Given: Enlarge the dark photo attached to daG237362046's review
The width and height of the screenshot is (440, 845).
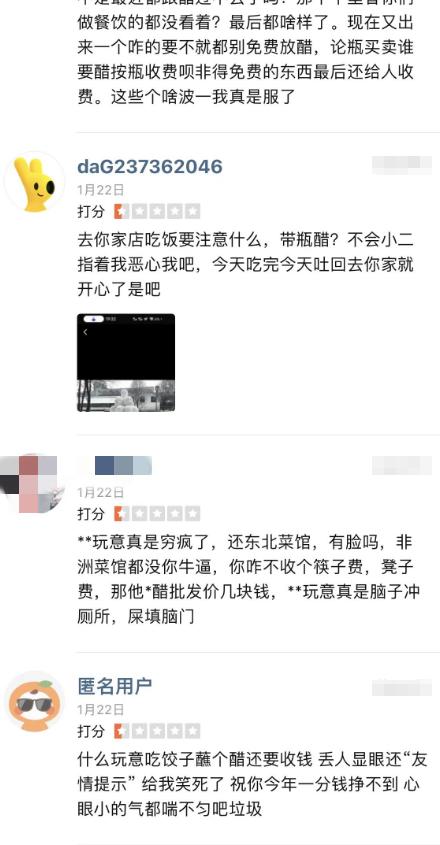Looking at the screenshot, I should pyautogui.click(x=126, y=363).
